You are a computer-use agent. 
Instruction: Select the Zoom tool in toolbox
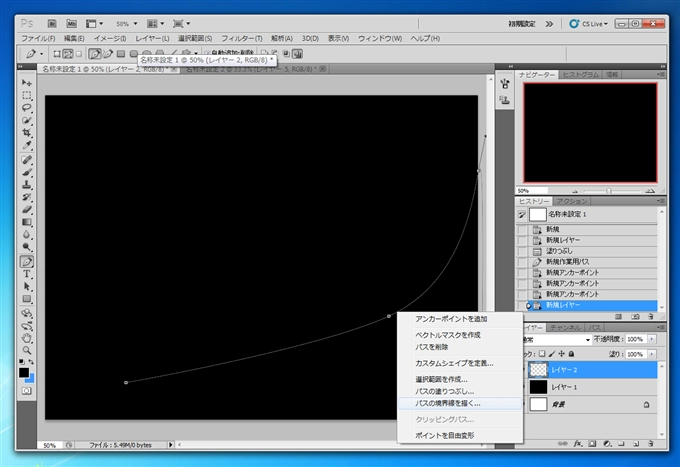[26, 350]
